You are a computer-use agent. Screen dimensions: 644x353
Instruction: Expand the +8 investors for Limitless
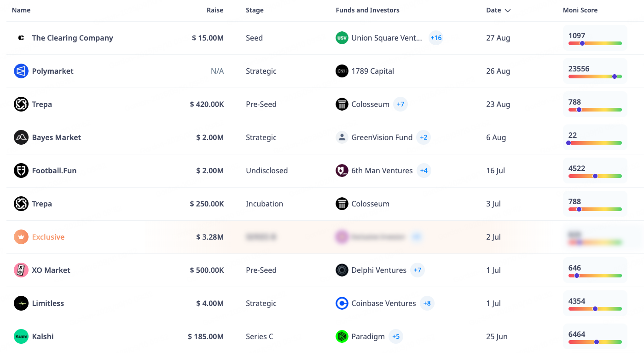(x=427, y=303)
